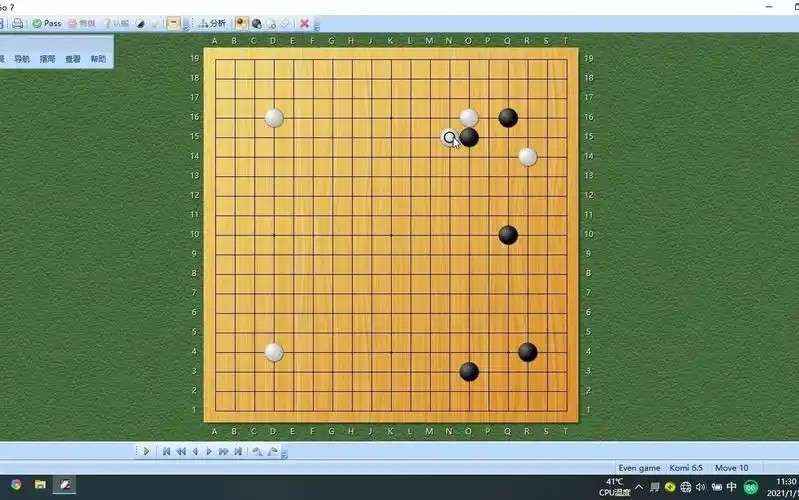Screen dimensions: 799x500
Task: Step forward one move
Action: (x=209, y=451)
